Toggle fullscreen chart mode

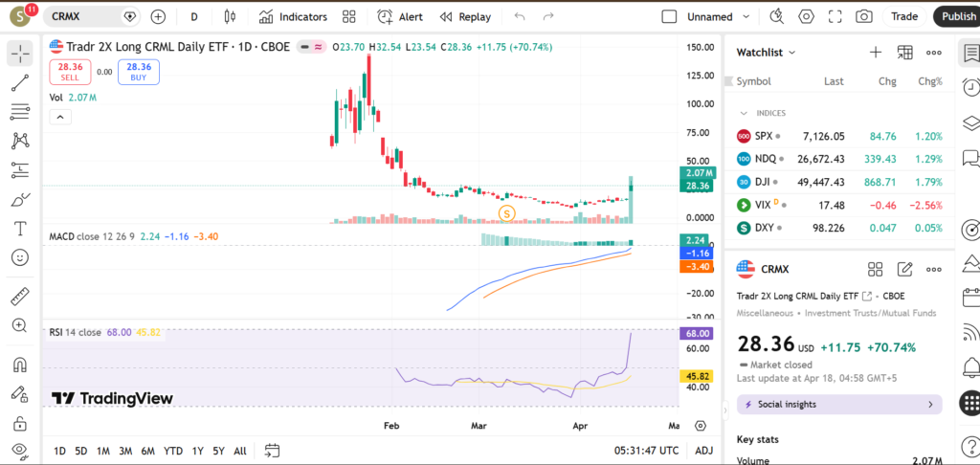click(x=835, y=16)
